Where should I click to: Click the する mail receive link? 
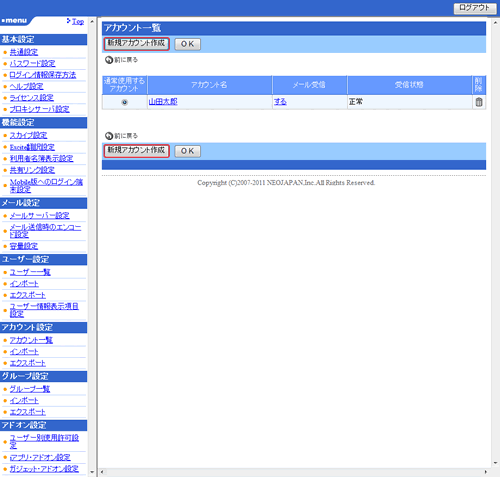(x=280, y=102)
